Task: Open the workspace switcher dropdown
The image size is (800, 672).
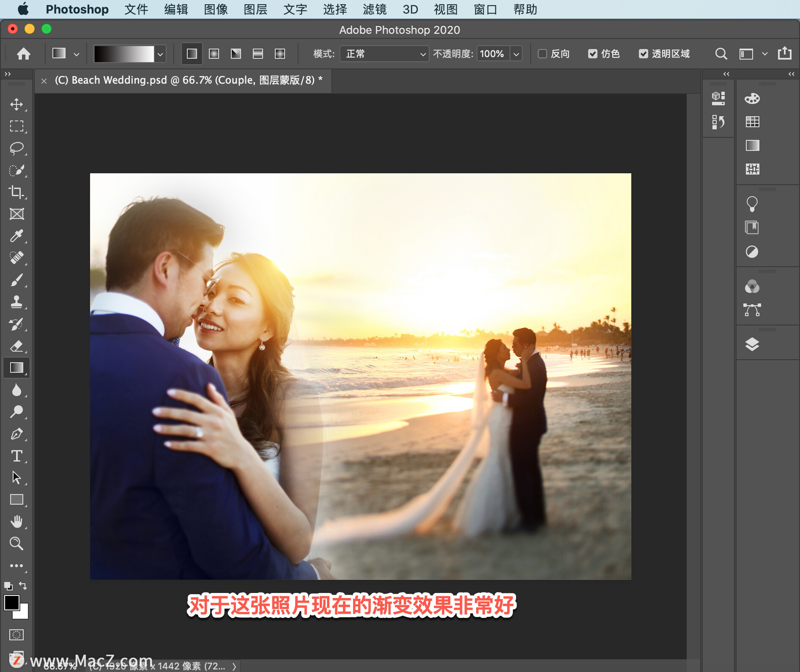Action: tap(764, 54)
